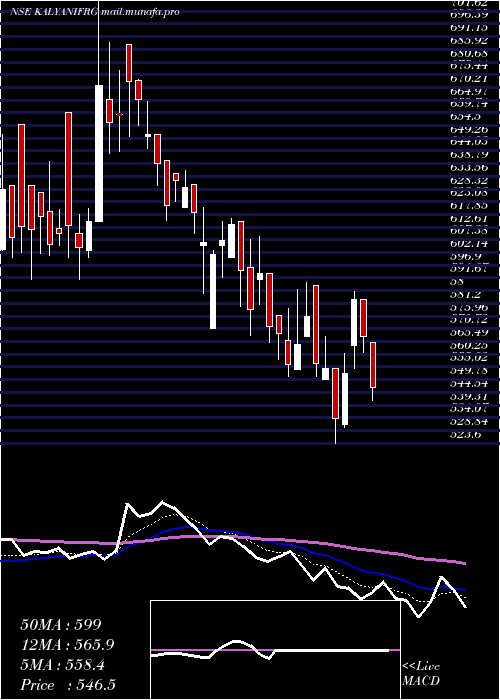
Task: Open the MACD inset chart box
Action: tap(275, 650)
